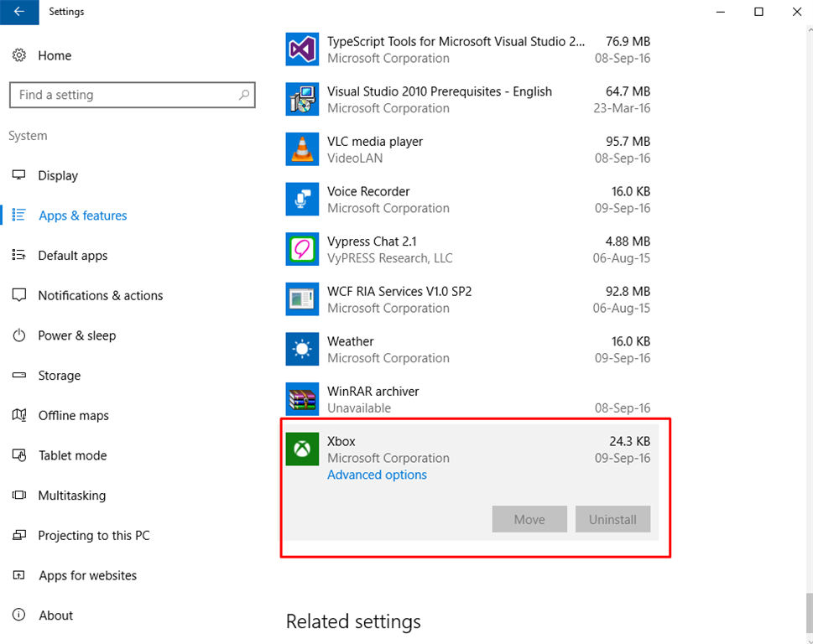Select Apps & features in sidebar

(x=82, y=216)
